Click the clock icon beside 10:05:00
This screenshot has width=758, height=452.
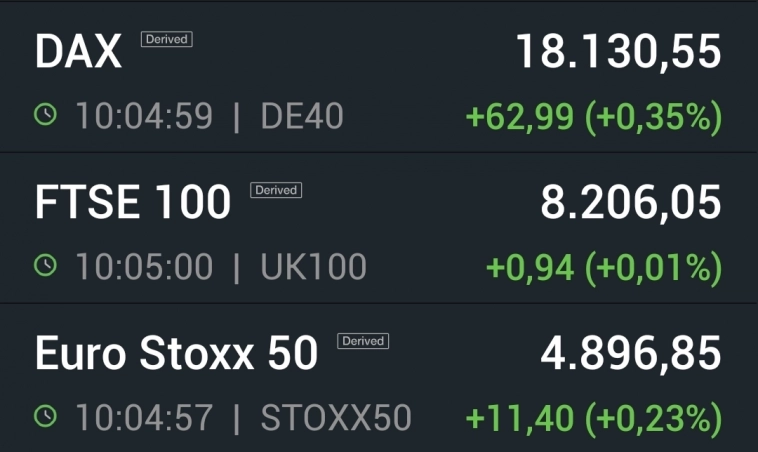coord(46,267)
